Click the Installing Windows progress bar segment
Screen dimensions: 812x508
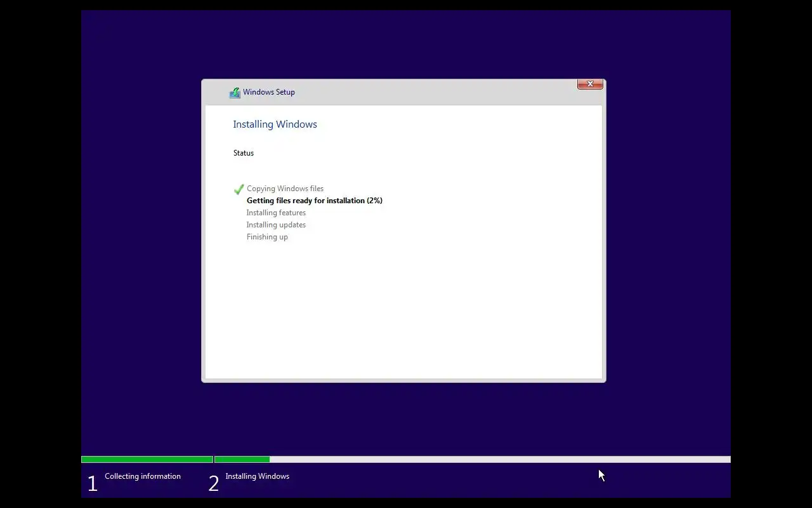[472, 459]
